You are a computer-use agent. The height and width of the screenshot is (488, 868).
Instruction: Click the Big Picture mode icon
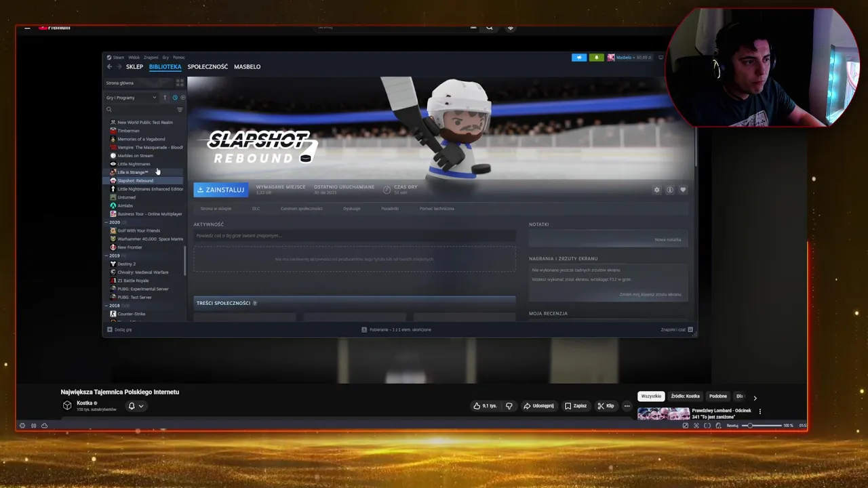click(x=661, y=58)
